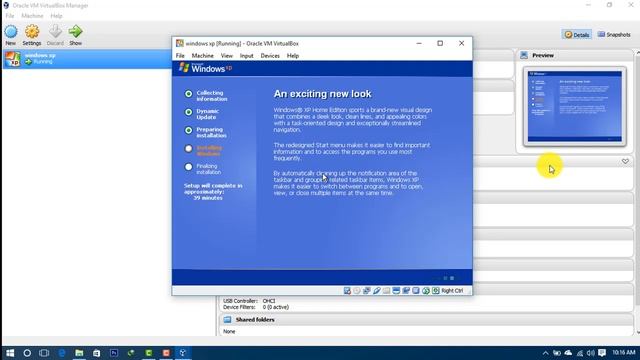Open Task View from the taskbar
The width and height of the screenshot is (640, 360).
click(44, 353)
